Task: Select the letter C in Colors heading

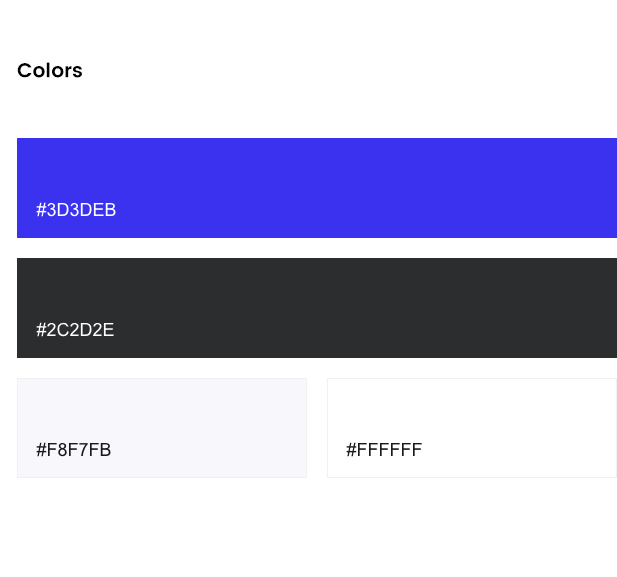Action: tap(25, 71)
